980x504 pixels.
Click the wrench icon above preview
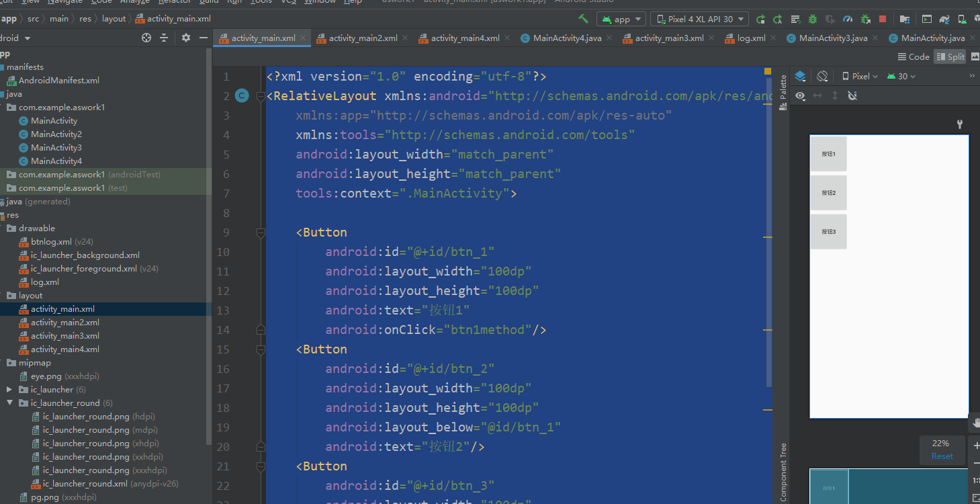tap(960, 124)
